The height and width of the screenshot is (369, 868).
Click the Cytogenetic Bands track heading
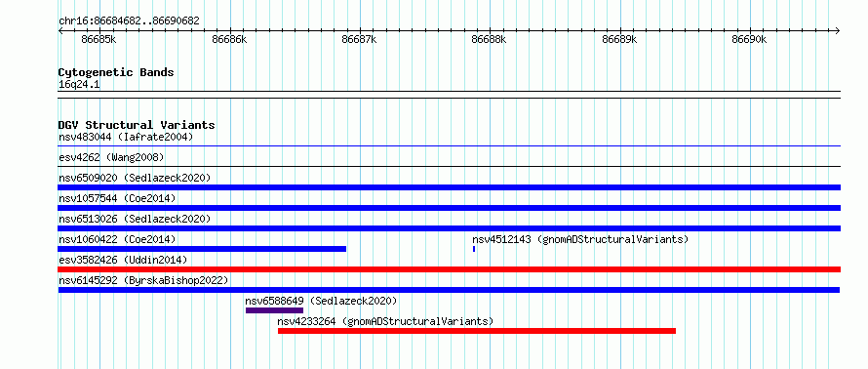tap(116, 72)
